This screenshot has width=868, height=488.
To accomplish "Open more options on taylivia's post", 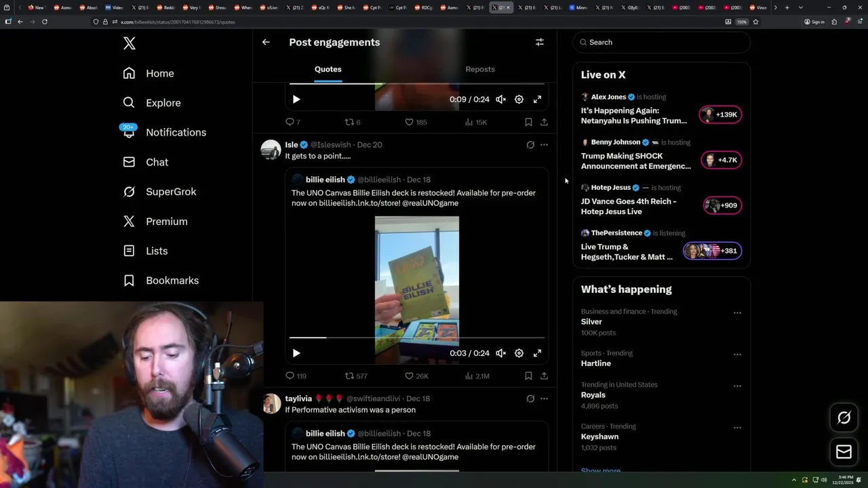I will click(544, 399).
